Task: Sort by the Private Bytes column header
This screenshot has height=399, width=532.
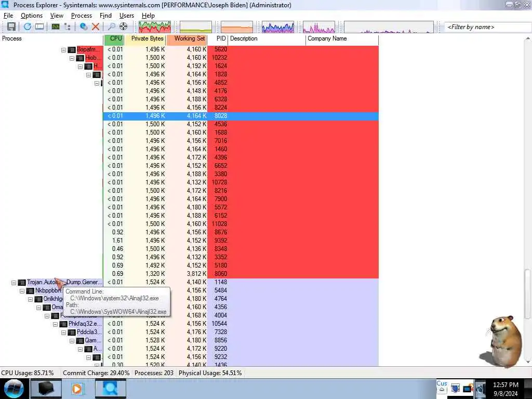Action: tap(145, 38)
